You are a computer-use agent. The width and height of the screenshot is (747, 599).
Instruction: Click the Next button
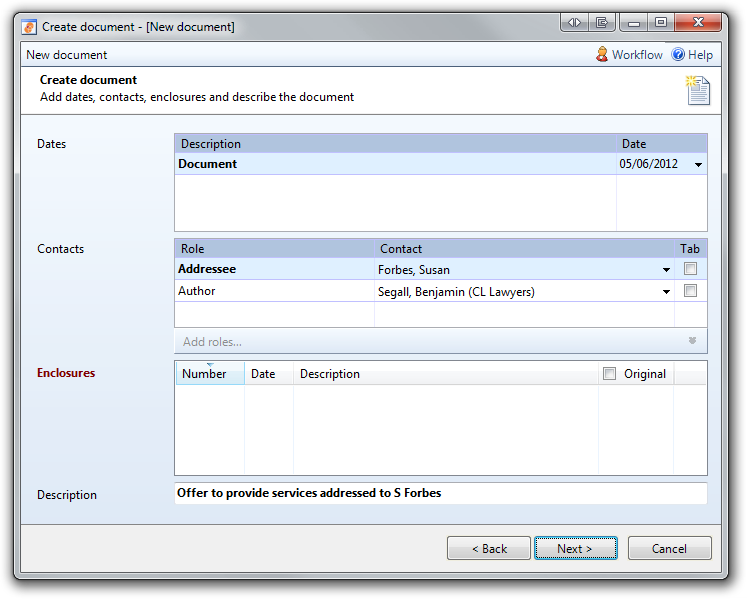(575, 548)
